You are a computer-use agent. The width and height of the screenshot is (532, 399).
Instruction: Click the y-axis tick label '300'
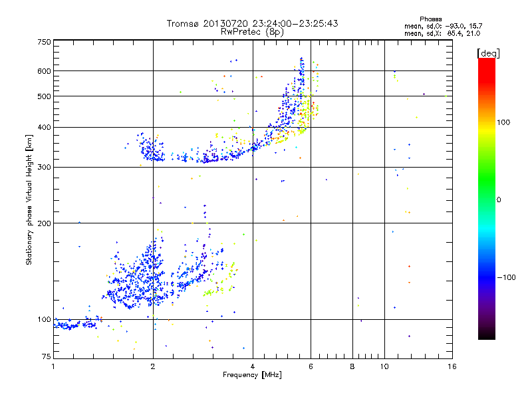click(45, 167)
